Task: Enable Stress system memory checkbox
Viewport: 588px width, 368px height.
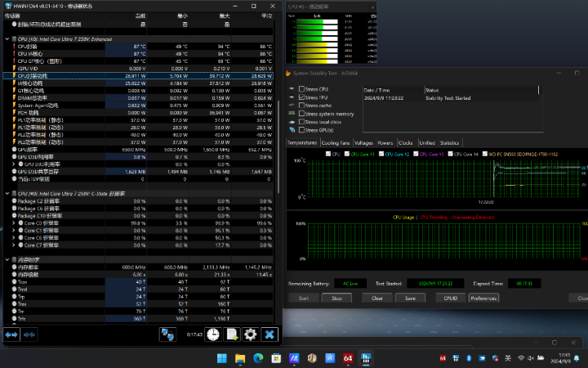Action: 301,114
